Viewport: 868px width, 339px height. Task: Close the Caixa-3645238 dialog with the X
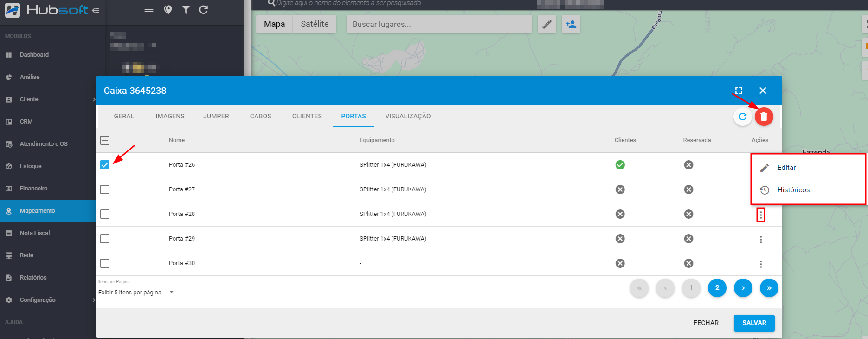[x=763, y=91]
